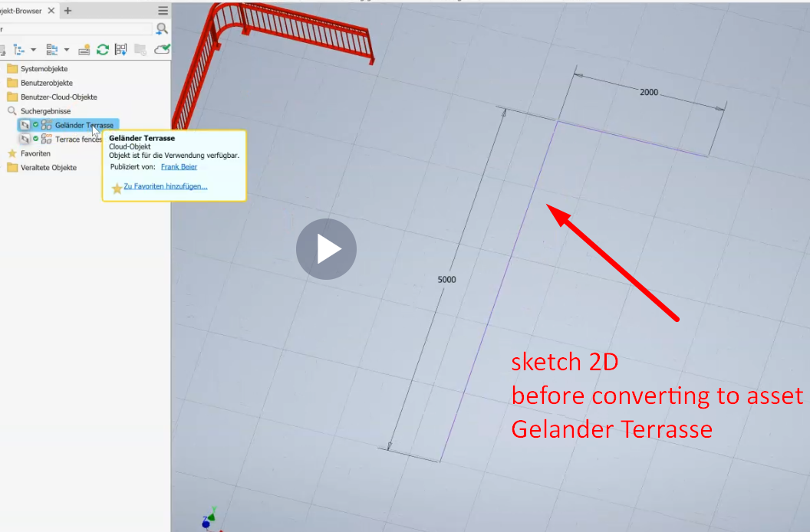Open the grouping icon's dropdown arrow
This screenshot has height=532, width=810.
[66, 49]
